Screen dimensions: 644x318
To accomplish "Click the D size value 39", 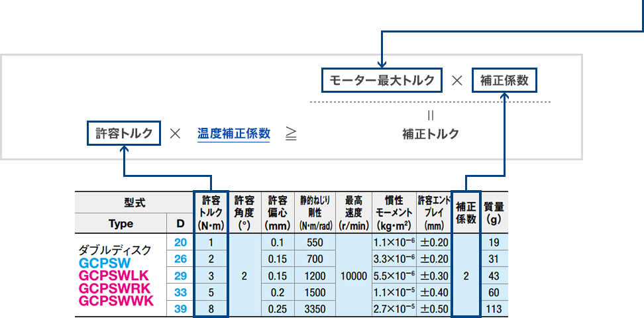I will point(180,309).
